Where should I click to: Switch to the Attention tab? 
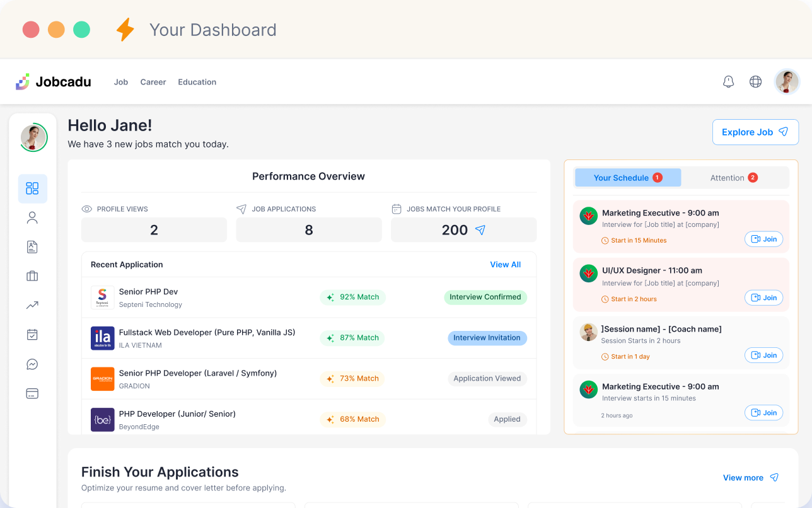[734, 178]
